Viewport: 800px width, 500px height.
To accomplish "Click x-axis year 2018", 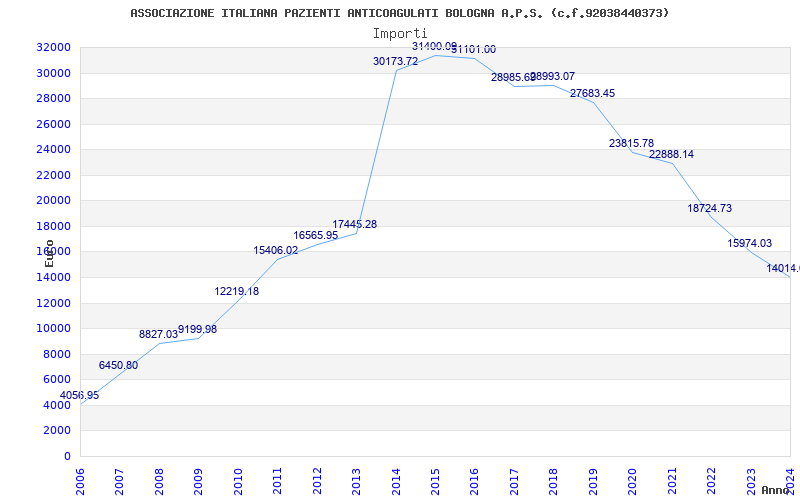I will point(554,480).
